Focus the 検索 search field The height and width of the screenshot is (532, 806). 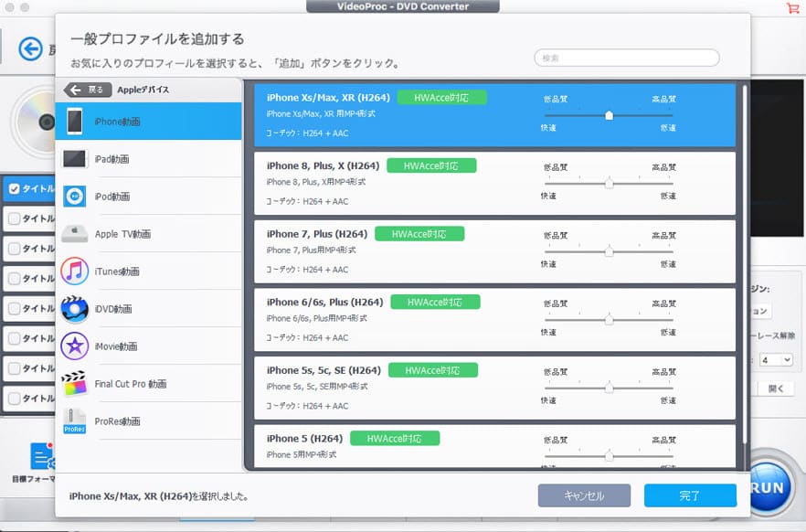coord(627,59)
